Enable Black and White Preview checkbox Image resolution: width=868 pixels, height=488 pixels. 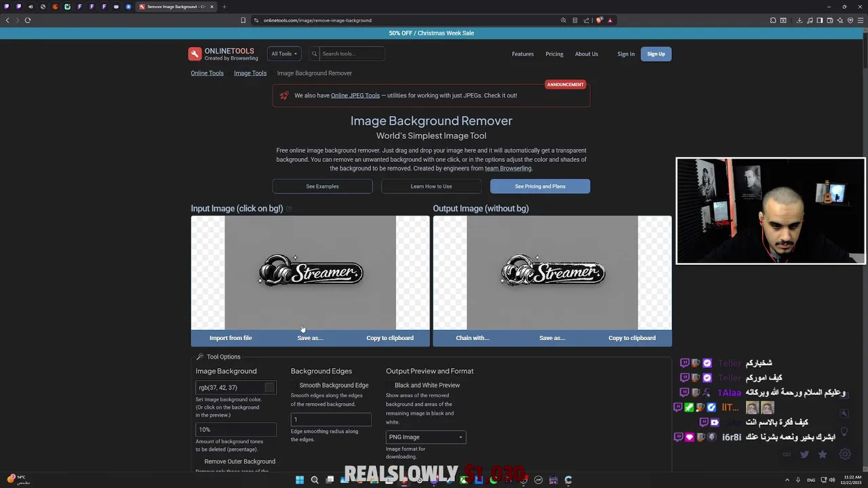tap(389, 385)
